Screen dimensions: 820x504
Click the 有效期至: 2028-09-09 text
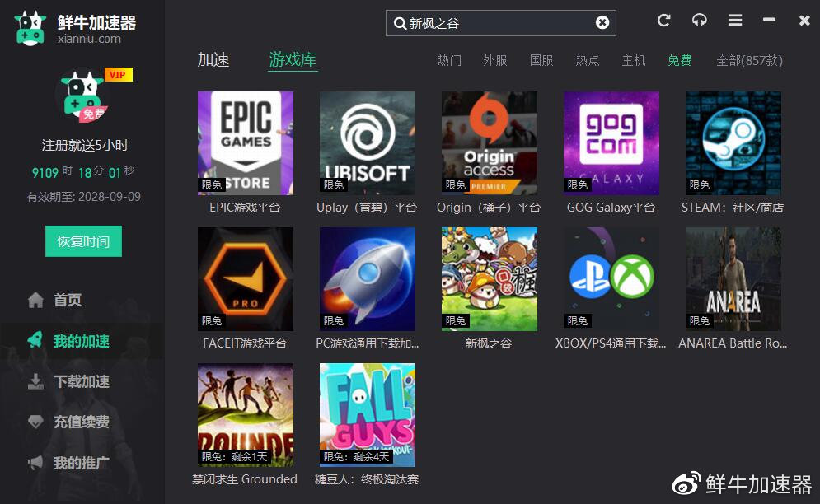[84, 197]
